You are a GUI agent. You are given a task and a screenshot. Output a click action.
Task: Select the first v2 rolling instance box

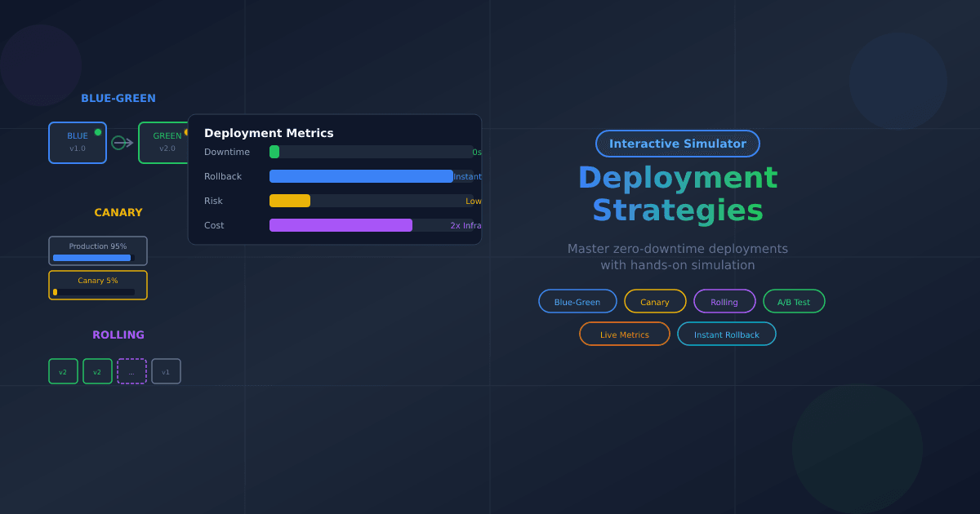point(63,371)
